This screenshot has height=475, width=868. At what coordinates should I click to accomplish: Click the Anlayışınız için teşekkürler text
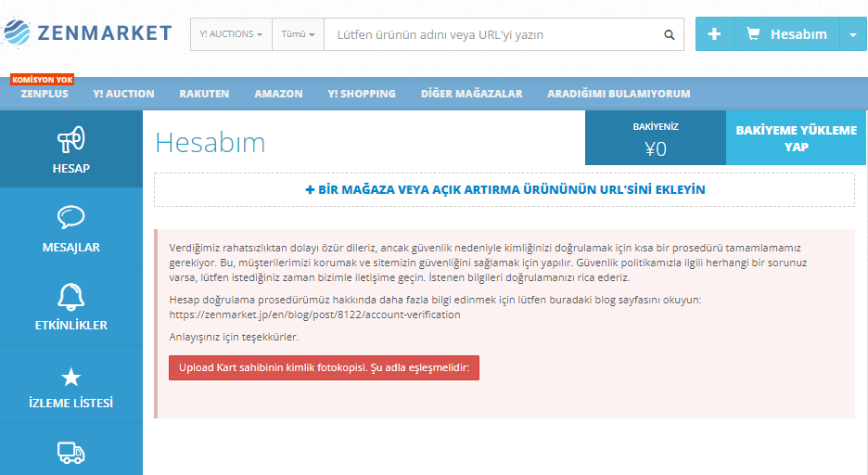234,337
